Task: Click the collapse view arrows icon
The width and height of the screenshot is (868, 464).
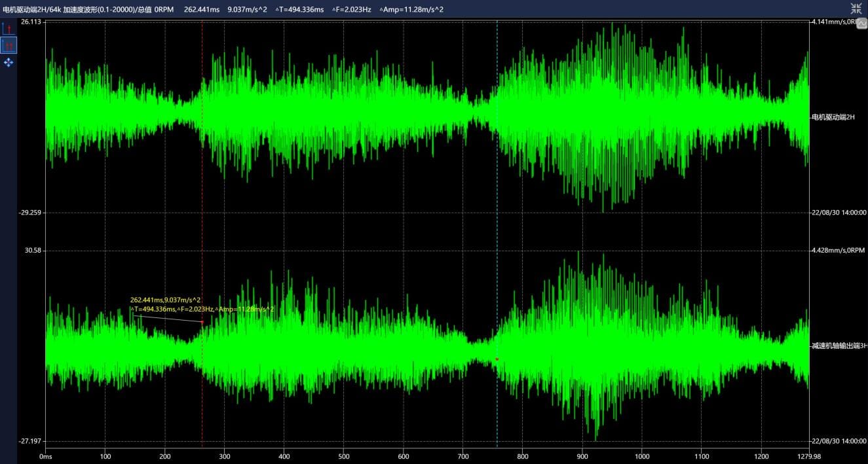Action: [x=856, y=9]
